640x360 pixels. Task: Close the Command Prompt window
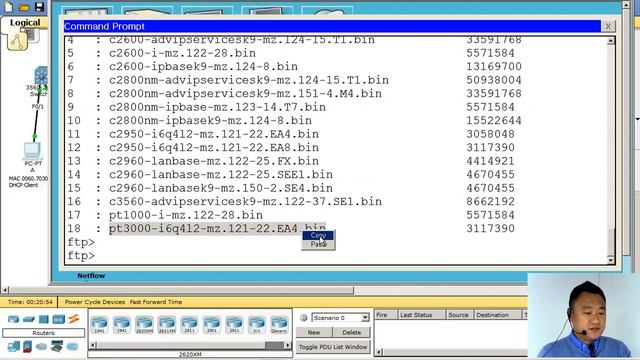tap(608, 26)
